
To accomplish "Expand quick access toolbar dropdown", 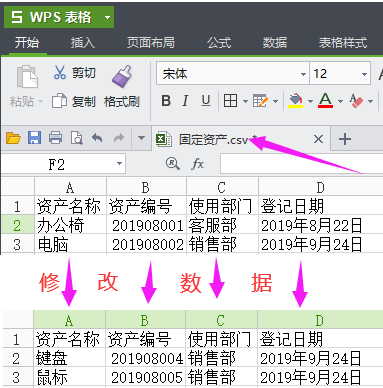I will tap(141, 138).
